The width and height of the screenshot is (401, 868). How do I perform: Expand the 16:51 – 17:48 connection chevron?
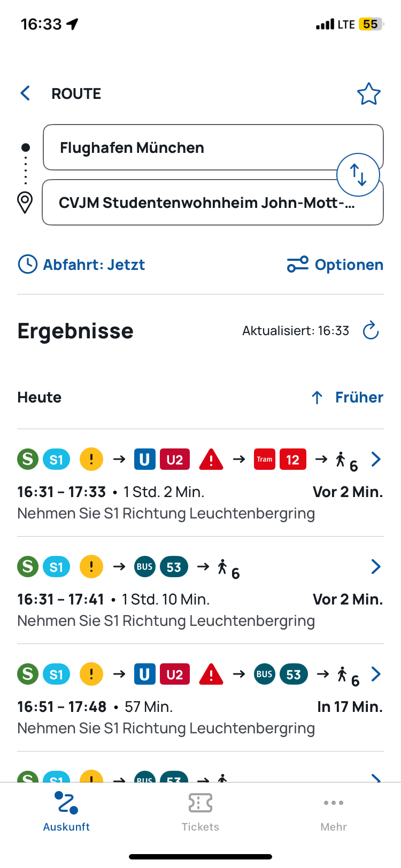click(x=376, y=674)
